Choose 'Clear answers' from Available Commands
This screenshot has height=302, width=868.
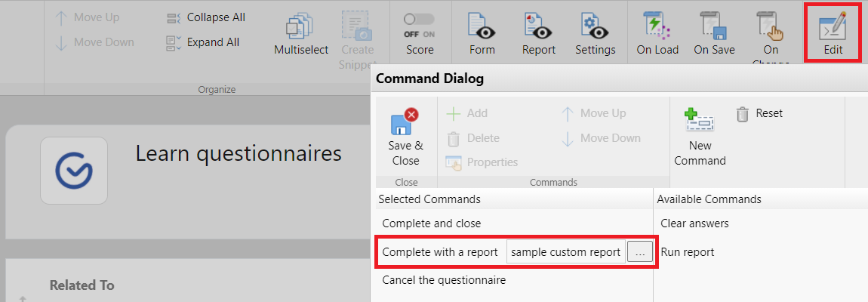694,223
